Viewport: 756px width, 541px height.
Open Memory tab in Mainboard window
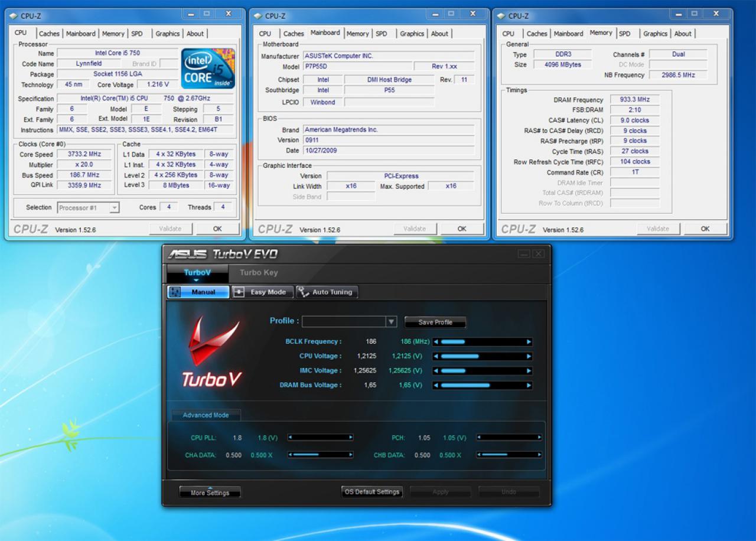tap(357, 34)
